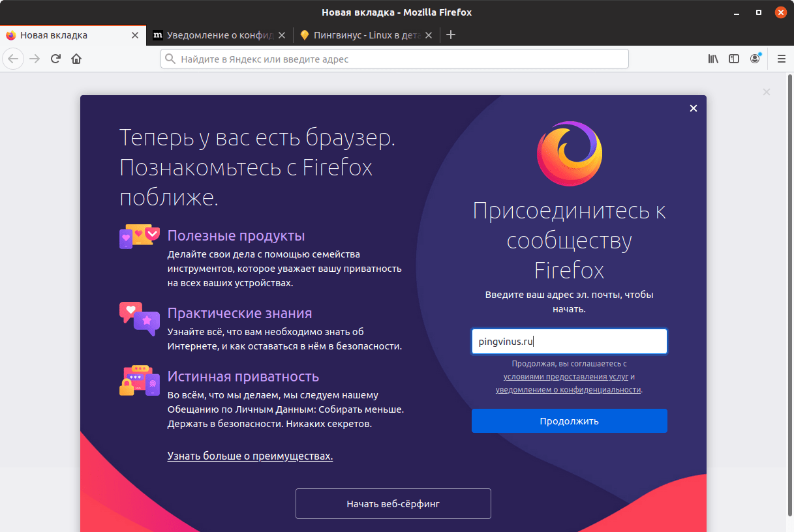
Task: Close the Firefox window with orange button
Action: coord(780,12)
